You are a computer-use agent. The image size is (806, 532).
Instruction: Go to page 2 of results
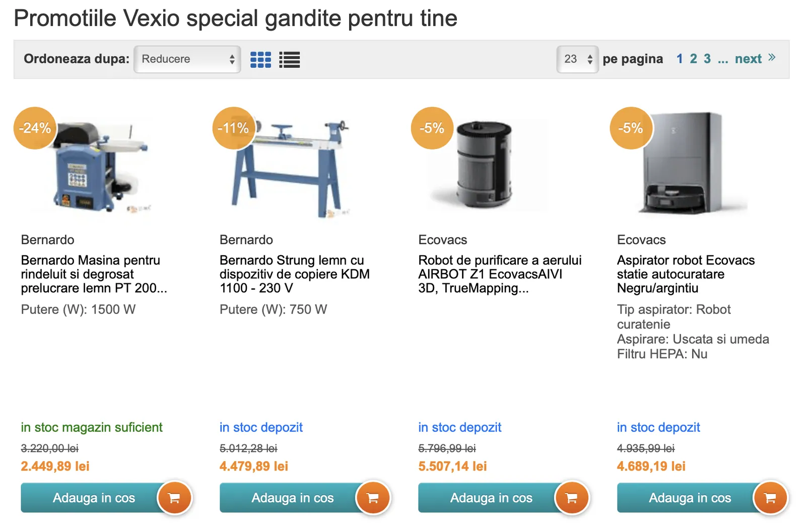(x=693, y=59)
